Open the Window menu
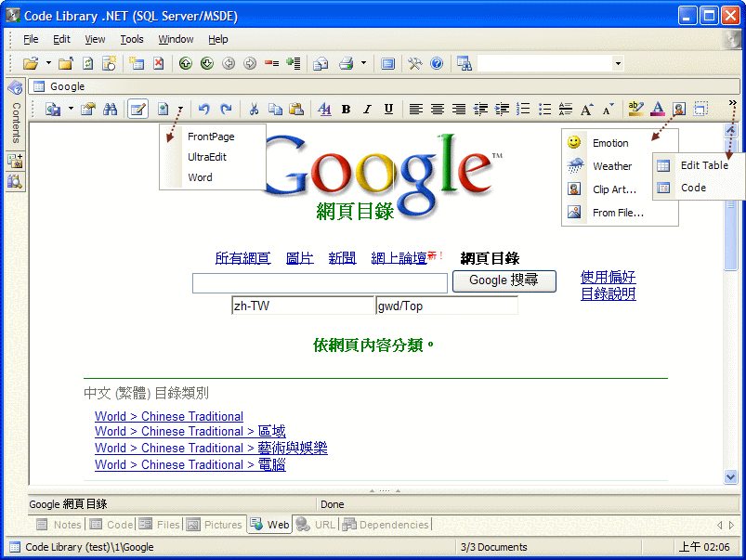 pyautogui.click(x=176, y=40)
